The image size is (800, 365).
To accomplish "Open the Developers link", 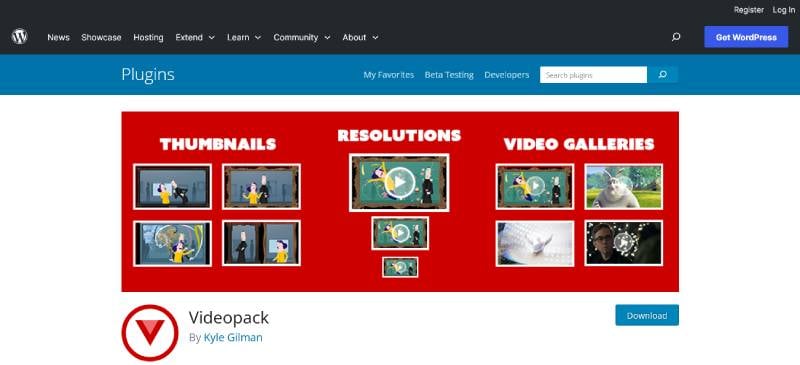I will click(507, 75).
